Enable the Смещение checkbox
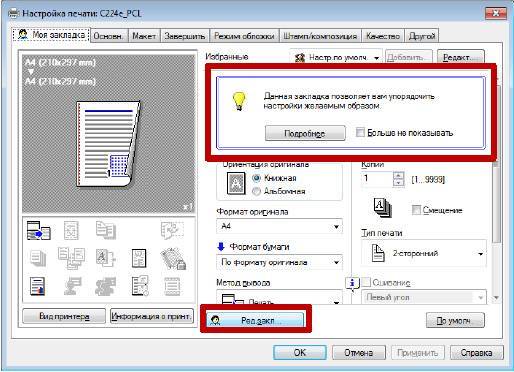The height and width of the screenshot is (372, 514). 416,210
